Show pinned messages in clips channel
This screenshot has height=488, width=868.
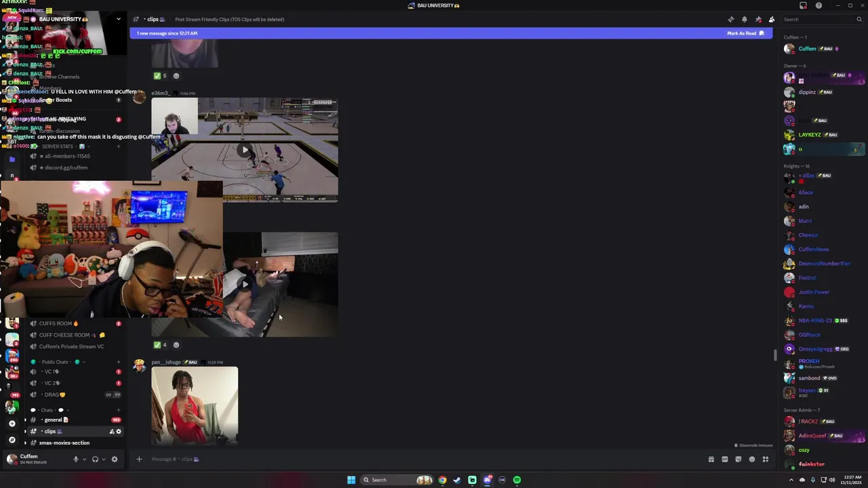pos(758,20)
